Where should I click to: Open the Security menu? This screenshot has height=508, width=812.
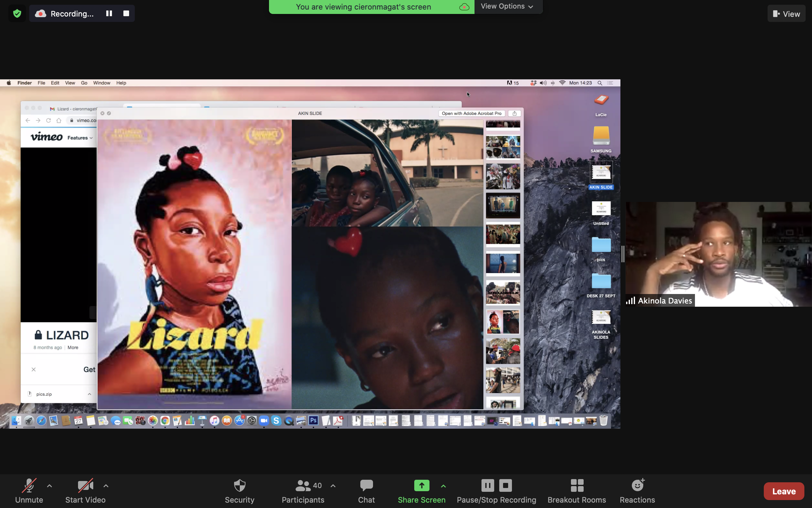point(239,491)
